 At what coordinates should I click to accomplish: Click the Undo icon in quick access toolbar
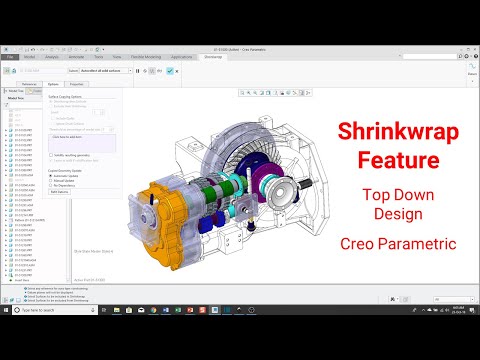[33, 50]
